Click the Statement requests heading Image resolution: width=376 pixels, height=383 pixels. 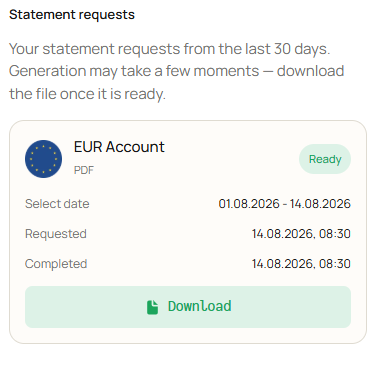point(72,15)
